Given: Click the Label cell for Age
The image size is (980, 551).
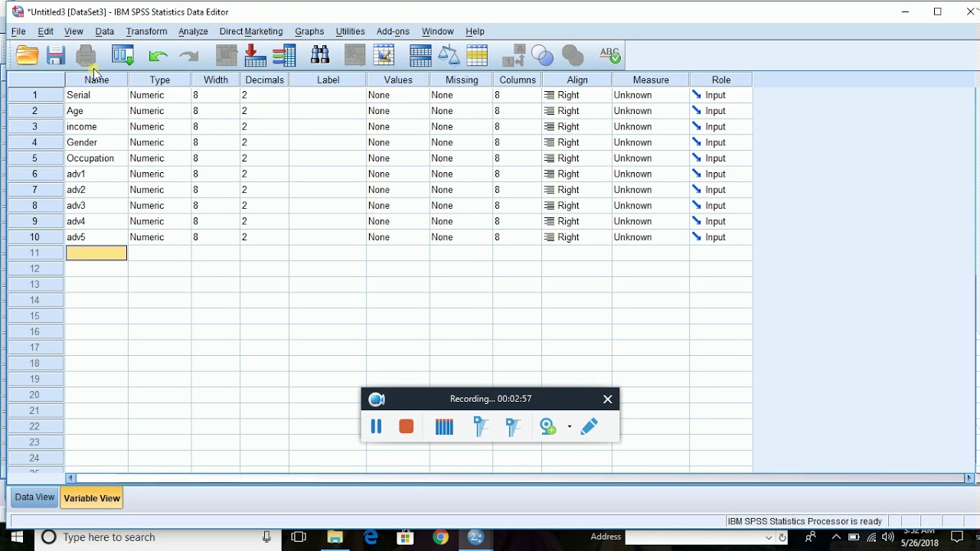Looking at the screenshot, I should 328,111.
